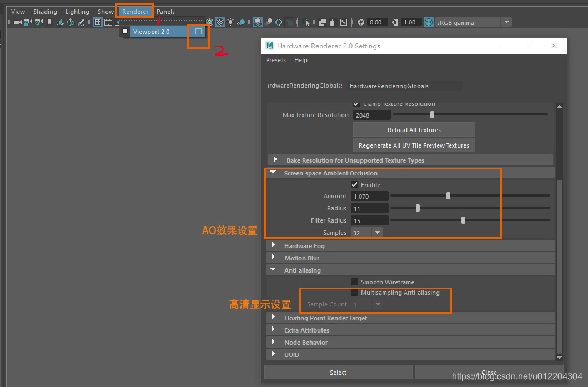Click the Image Plane icon
This screenshot has width=588, height=387.
pos(59,23)
